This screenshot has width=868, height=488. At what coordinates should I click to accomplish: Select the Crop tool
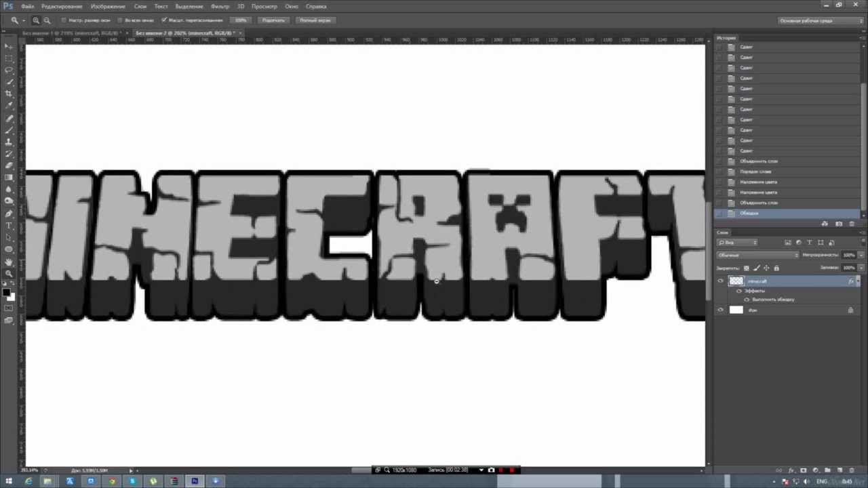click(x=9, y=94)
